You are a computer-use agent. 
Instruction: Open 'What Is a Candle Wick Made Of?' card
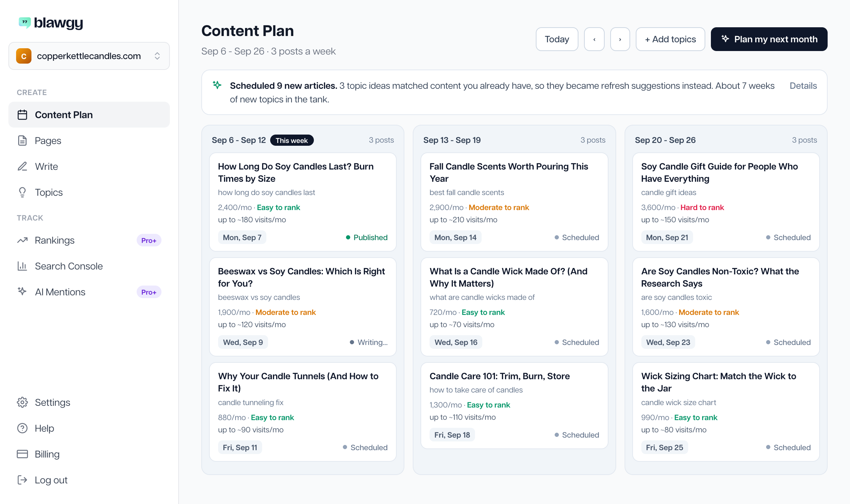pyautogui.click(x=514, y=307)
